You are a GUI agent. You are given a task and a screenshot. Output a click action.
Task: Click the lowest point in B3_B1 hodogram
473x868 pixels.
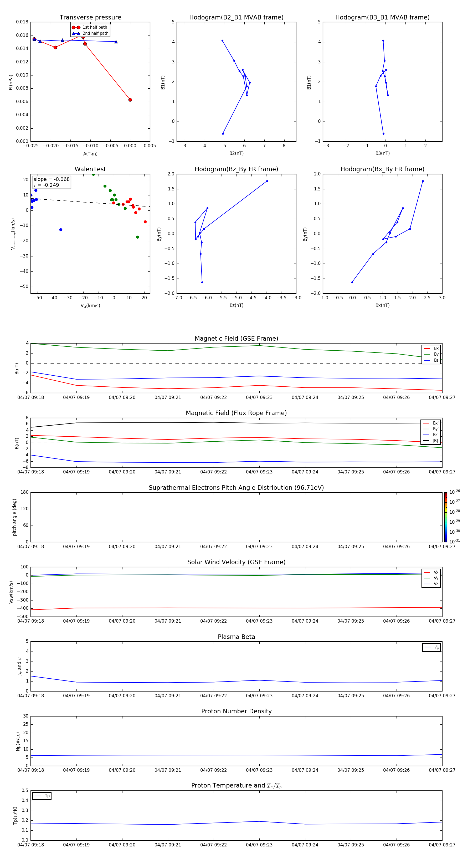pyautogui.click(x=383, y=134)
